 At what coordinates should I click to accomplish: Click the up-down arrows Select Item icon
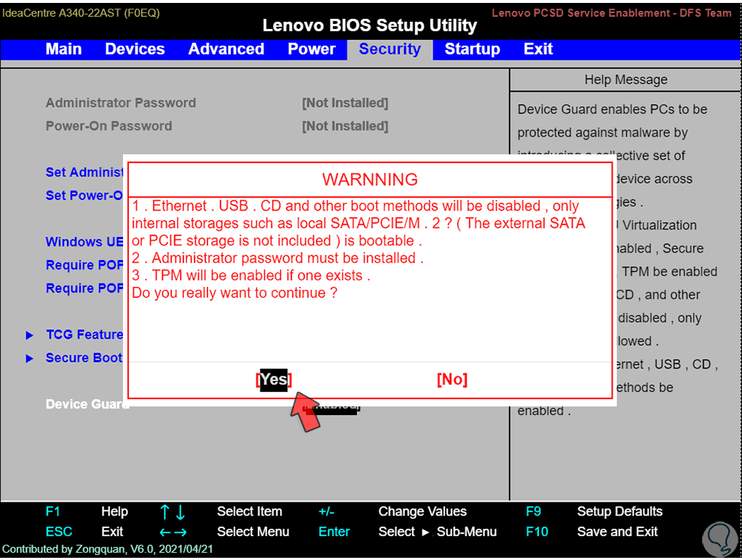pos(173,512)
